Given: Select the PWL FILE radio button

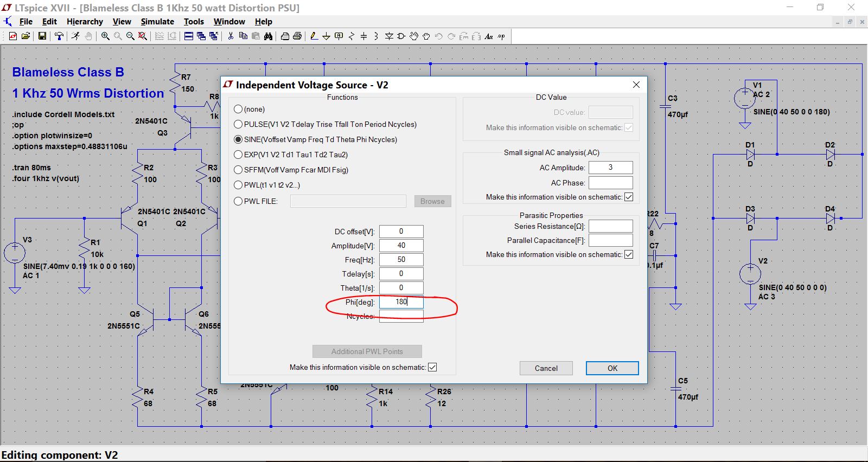Looking at the screenshot, I should [x=238, y=201].
